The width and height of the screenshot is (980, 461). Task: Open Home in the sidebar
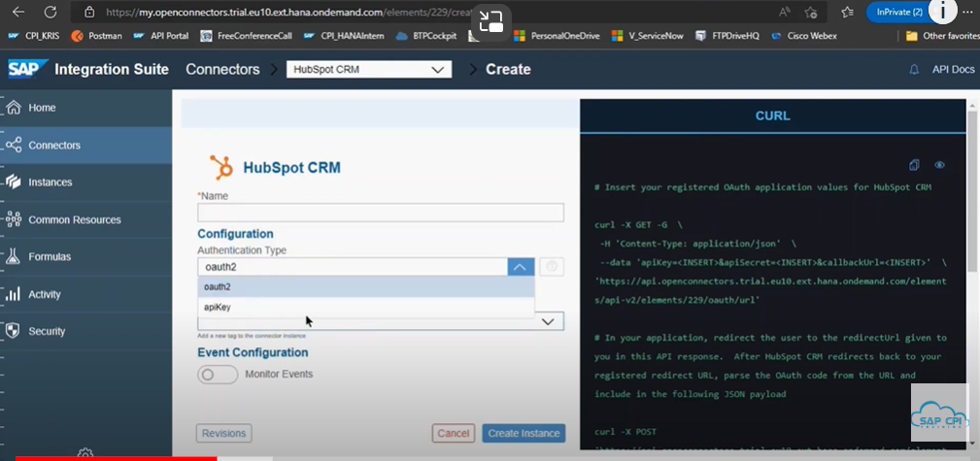tap(86, 108)
